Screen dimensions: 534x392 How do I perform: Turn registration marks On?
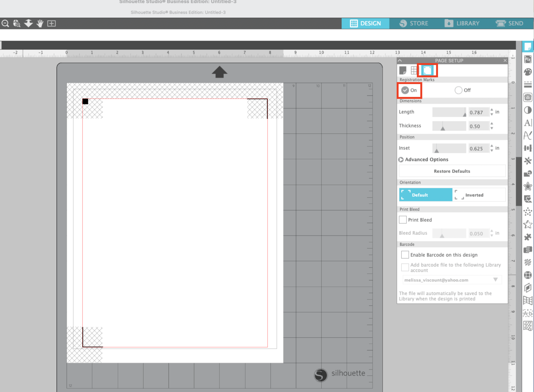tap(405, 90)
